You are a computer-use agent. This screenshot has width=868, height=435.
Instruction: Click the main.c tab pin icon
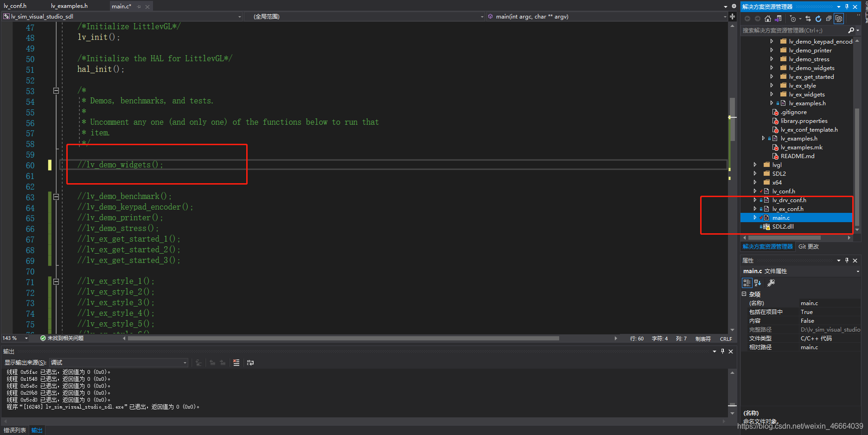click(x=139, y=6)
